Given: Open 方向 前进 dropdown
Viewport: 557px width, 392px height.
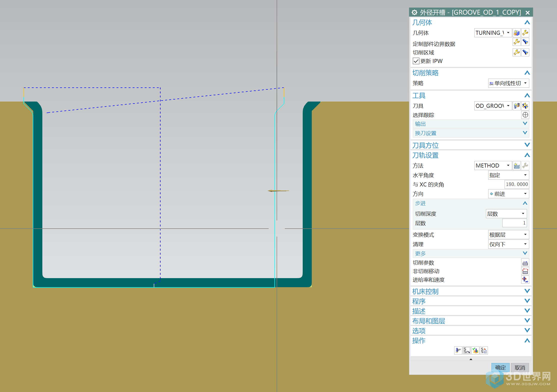Looking at the screenshot, I should pos(508,194).
